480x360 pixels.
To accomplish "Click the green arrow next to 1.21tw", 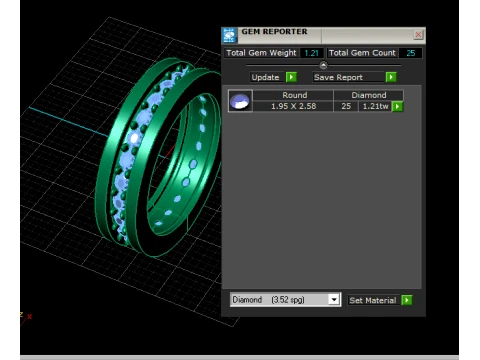I will [x=397, y=106].
